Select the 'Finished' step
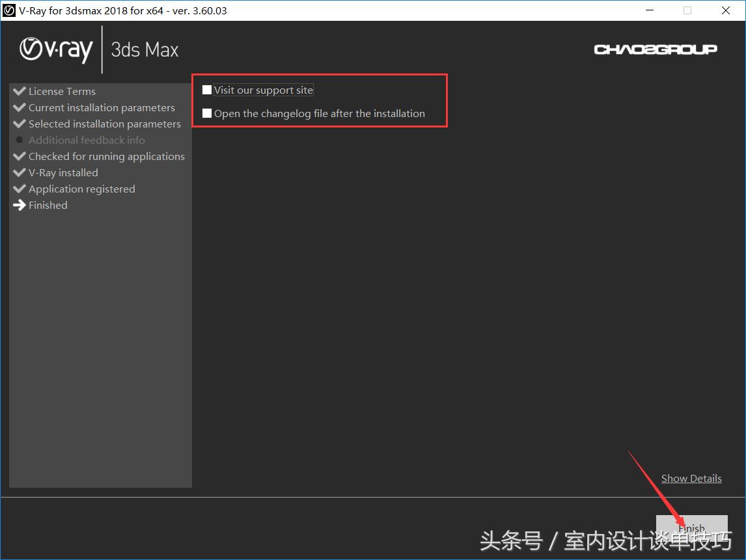 click(x=48, y=205)
